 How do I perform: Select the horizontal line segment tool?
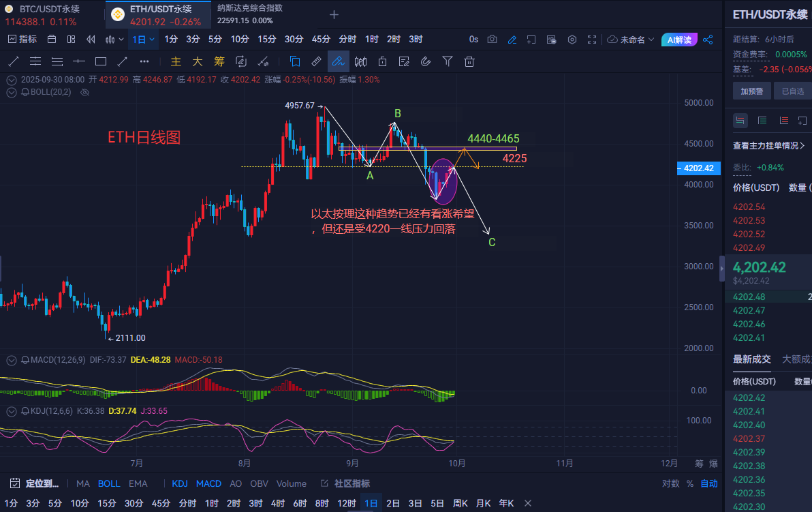pos(79,61)
